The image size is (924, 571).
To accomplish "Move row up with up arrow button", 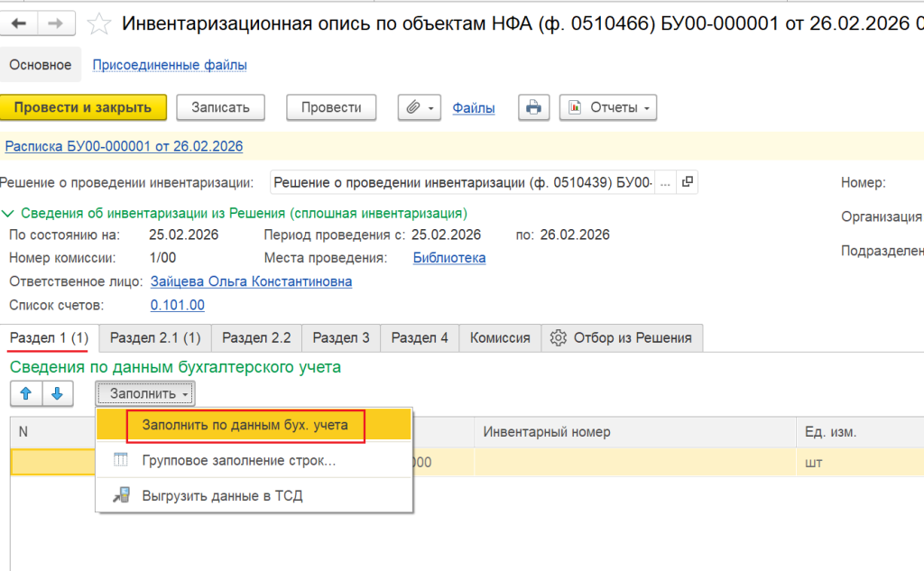I will 25,393.
